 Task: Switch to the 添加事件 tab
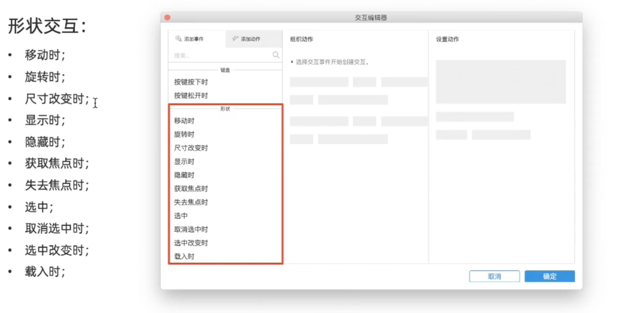197,39
